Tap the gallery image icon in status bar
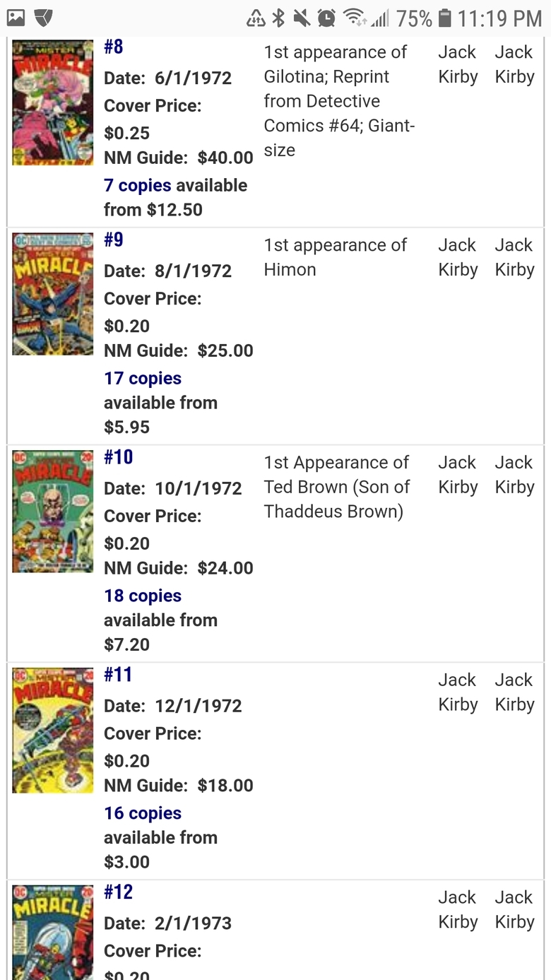Image resolution: width=551 pixels, height=980 pixels. [16, 18]
